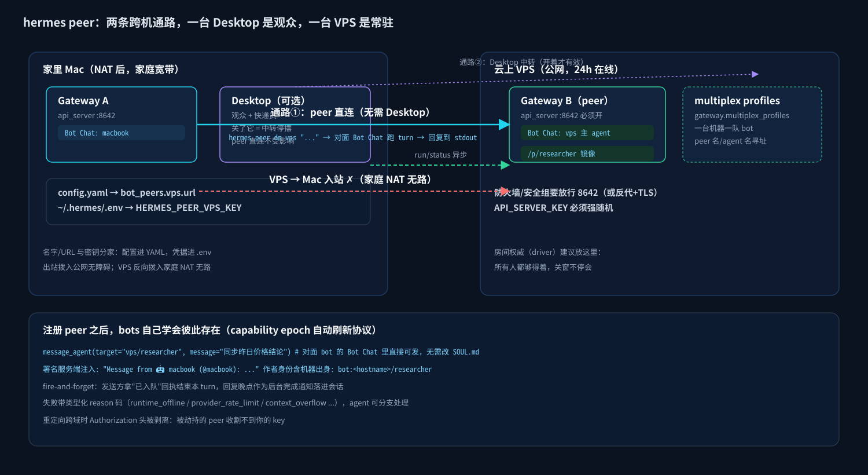This screenshot has height=475, width=868.
Task: Click the '署名服务端注入' line
Action: point(237,370)
